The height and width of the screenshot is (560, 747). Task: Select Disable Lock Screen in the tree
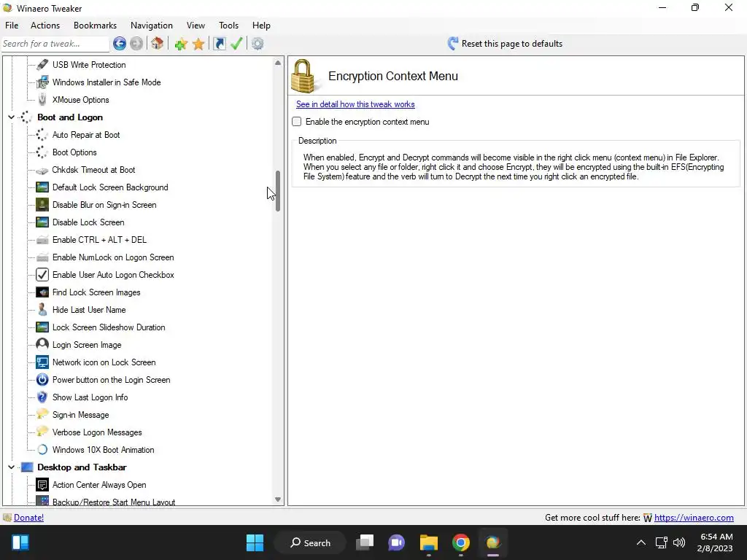tap(88, 222)
